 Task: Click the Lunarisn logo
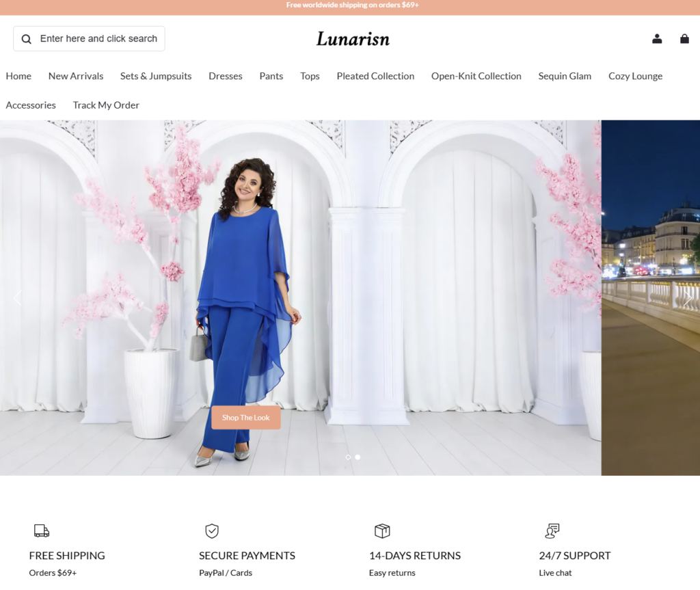353,39
